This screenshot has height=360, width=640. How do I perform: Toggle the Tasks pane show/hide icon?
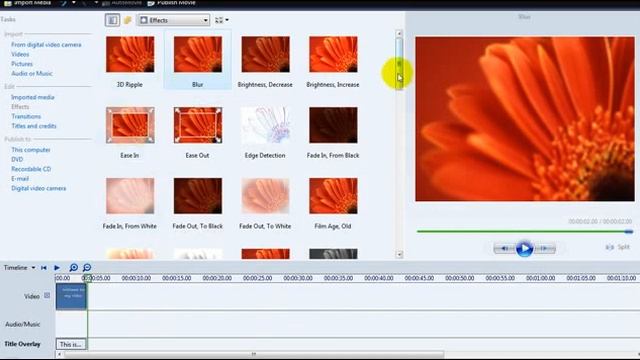coord(112,20)
